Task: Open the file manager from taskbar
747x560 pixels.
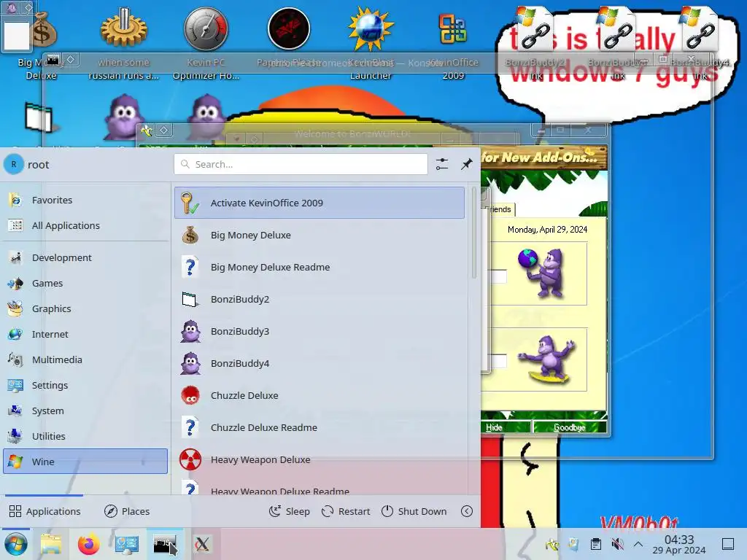Action: [x=51, y=544]
